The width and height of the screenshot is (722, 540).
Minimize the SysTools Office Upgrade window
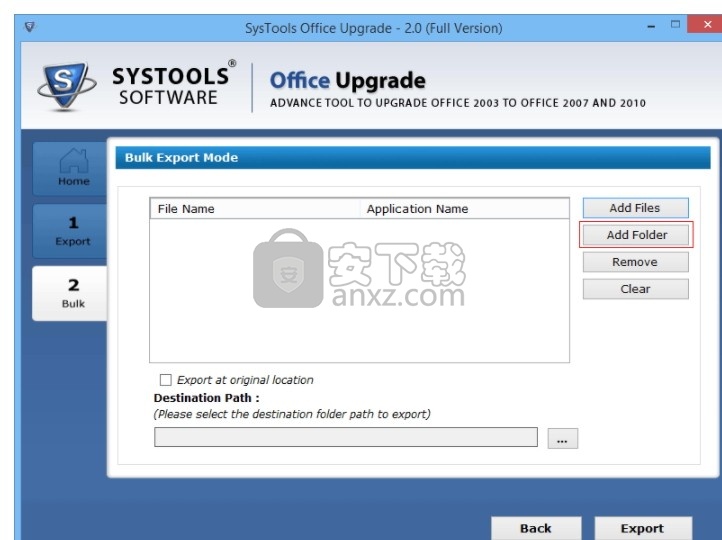pyautogui.click(x=651, y=26)
